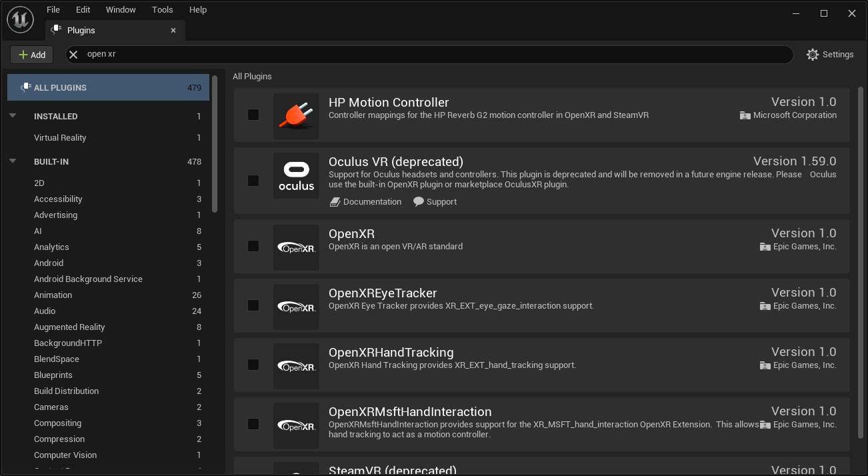
Task: Open the Edit menu
Action: [x=83, y=10]
